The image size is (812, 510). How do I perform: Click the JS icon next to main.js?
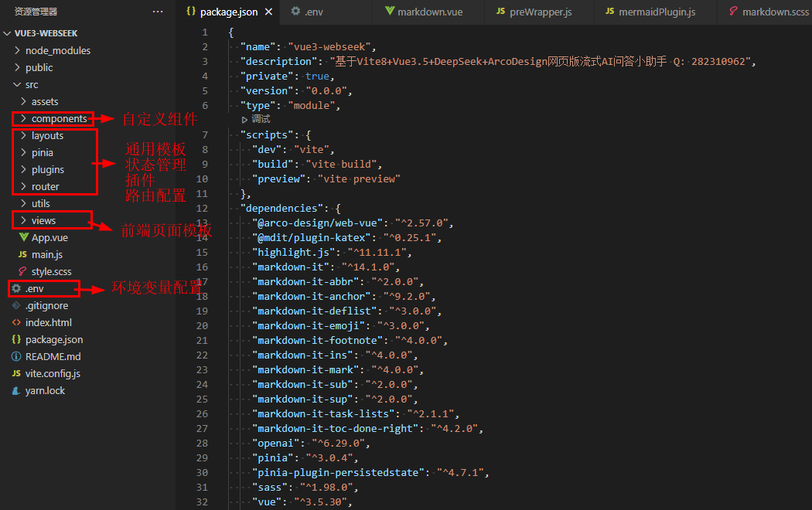(23, 254)
